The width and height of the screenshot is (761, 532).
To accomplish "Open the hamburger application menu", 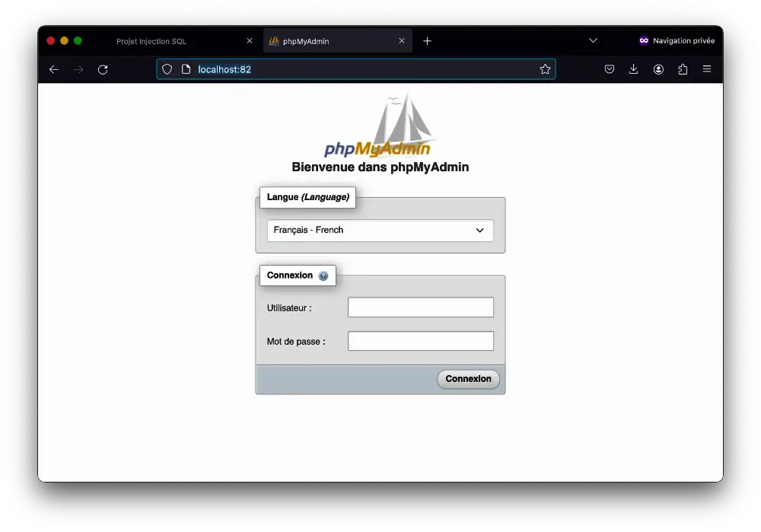I will [707, 69].
